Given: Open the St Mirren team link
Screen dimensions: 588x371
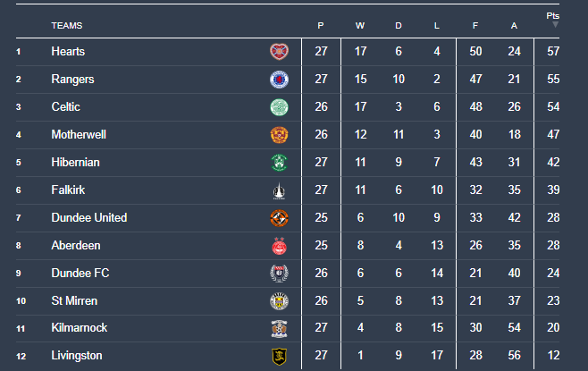Looking at the screenshot, I should (x=74, y=301).
